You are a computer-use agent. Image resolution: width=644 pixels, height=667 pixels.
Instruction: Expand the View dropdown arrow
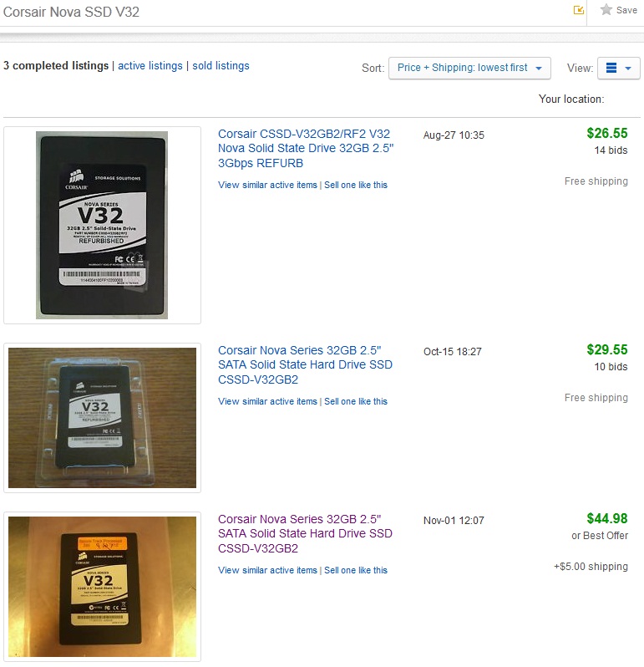(x=628, y=69)
